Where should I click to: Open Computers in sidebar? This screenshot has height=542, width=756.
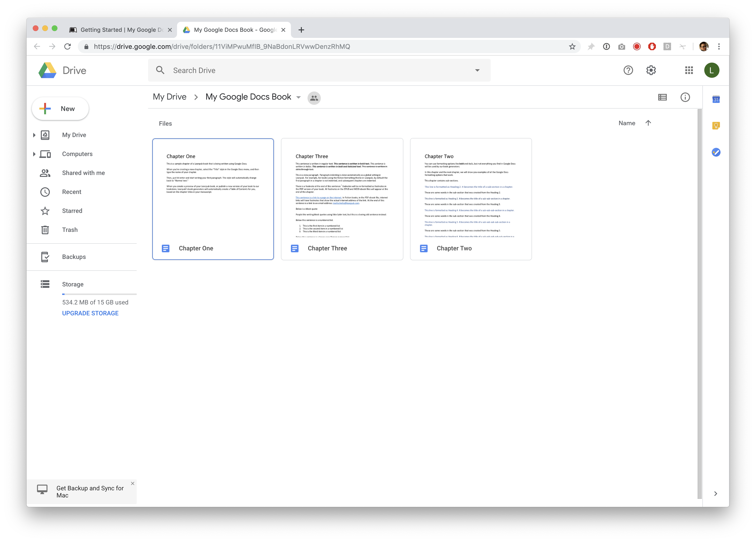click(77, 154)
